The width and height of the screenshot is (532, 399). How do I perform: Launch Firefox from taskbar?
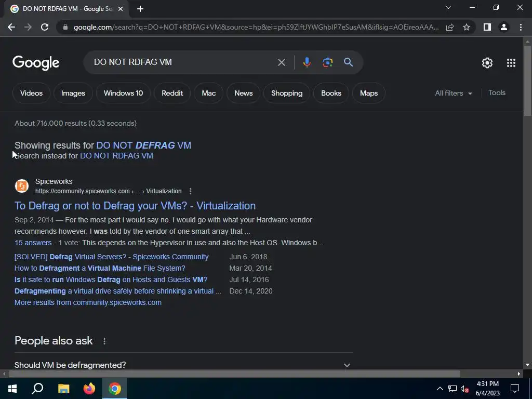[x=89, y=389]
